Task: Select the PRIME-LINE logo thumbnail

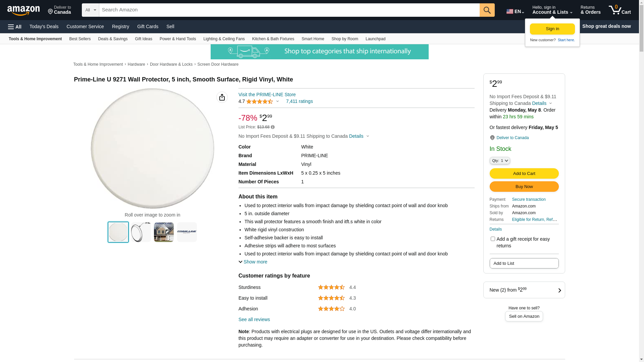Action: (x=187, y=232)
